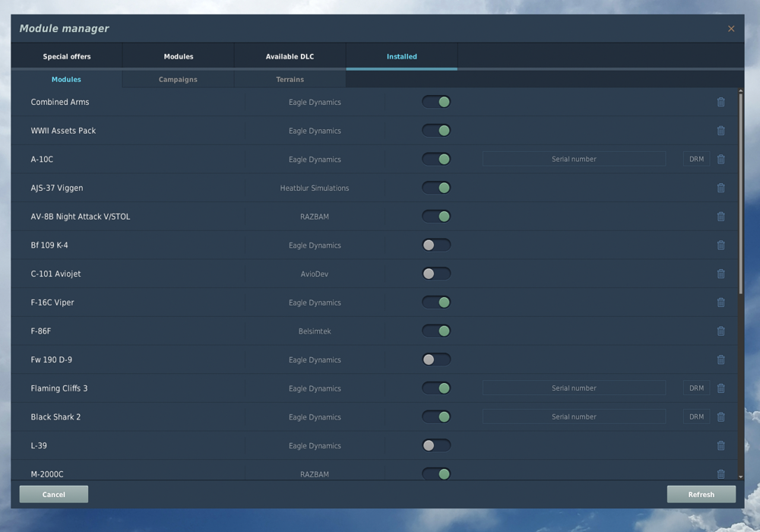Click the scrollbar up arrow

[740, 90]
